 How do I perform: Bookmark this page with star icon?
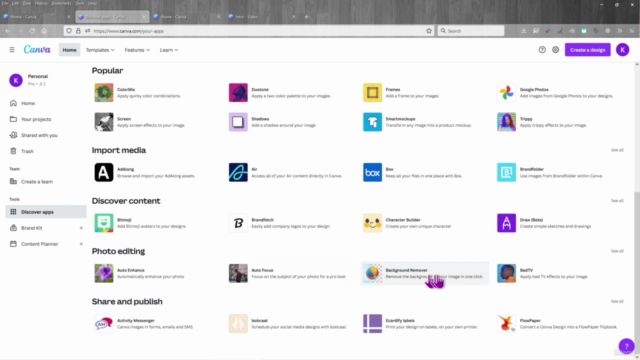coord(429,31)
